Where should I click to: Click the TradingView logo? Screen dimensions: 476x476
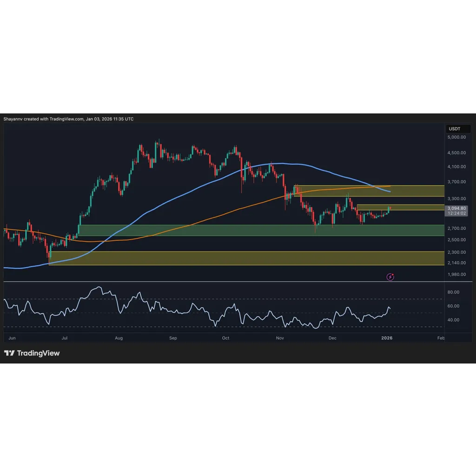tap(32, 353)
